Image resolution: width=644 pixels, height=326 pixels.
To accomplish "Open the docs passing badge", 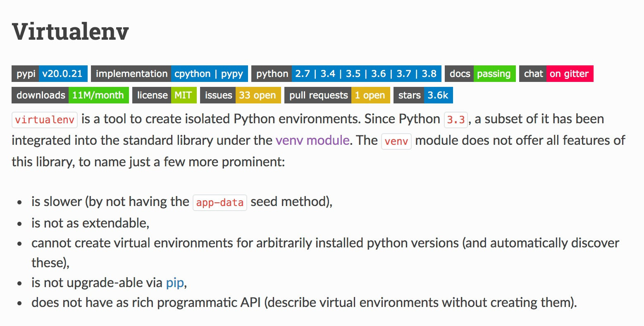I will pyautogui.click(x=480, y=74).
